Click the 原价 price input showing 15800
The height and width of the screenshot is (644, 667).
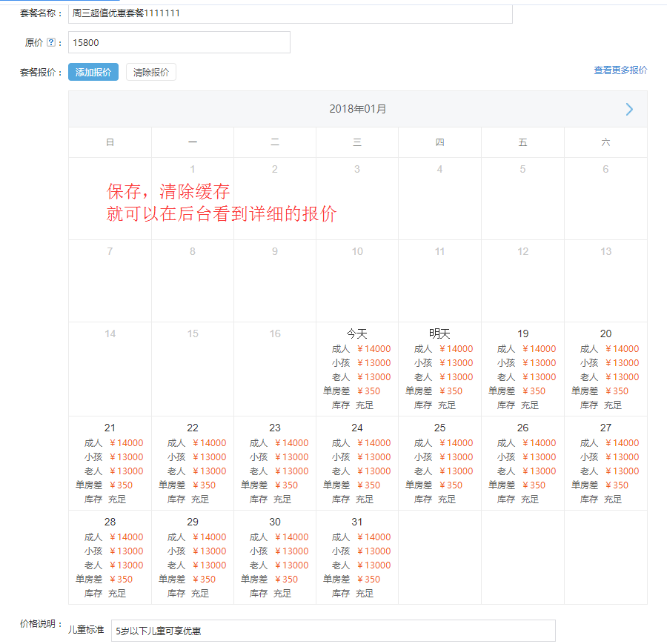point(178,42)
